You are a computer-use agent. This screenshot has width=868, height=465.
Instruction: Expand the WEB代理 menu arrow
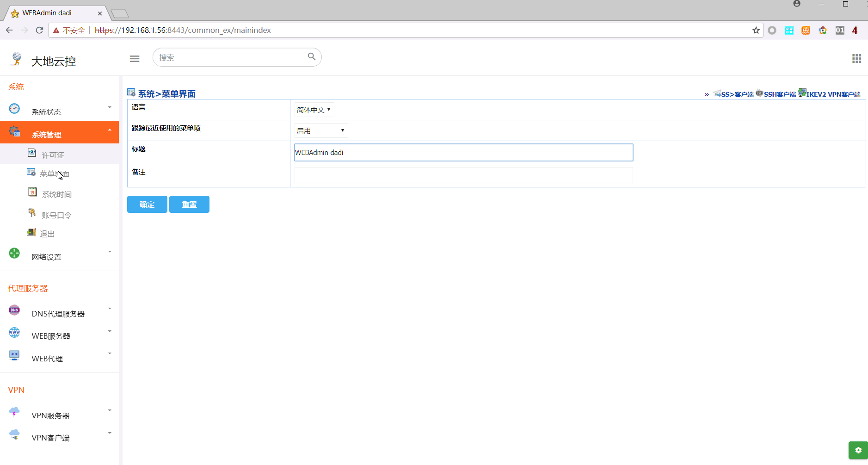110,353
